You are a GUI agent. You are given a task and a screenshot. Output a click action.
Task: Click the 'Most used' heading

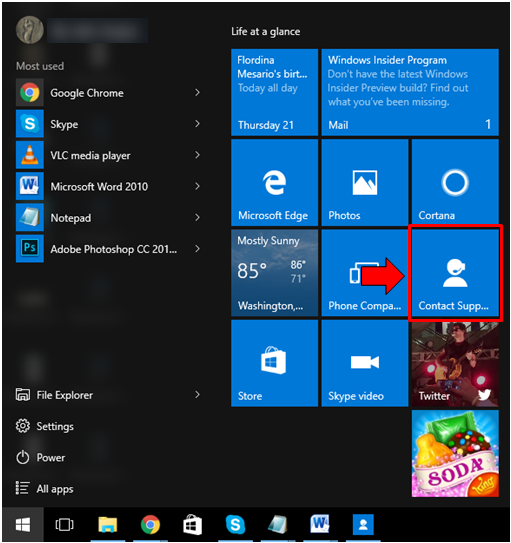[40, 66]
